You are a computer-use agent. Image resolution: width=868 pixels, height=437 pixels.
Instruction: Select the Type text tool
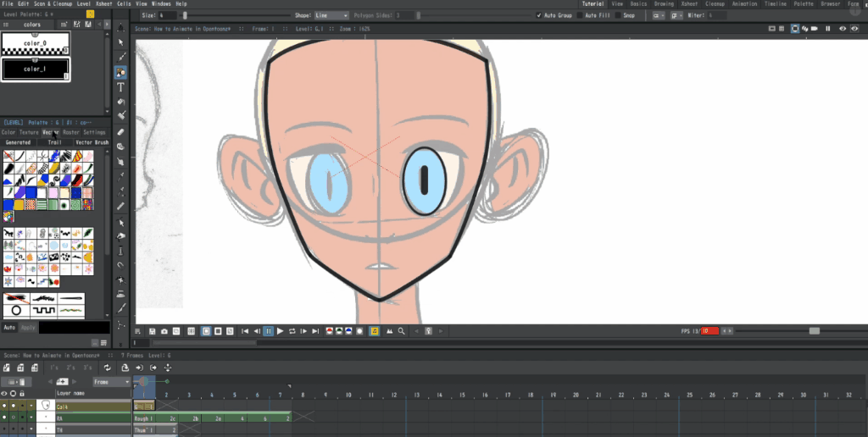pyautogui.click(x=120, y=87)
